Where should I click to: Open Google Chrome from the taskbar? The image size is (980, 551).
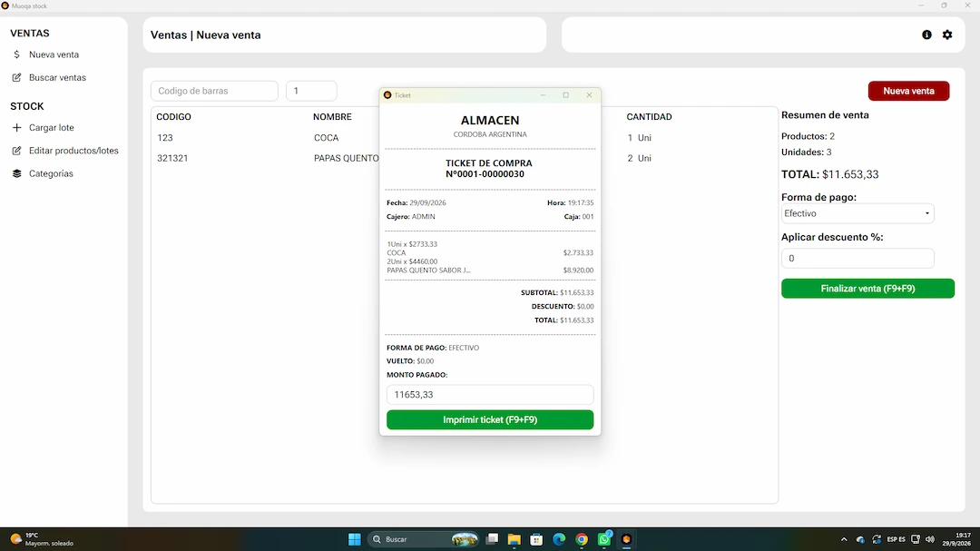(582, 539)
